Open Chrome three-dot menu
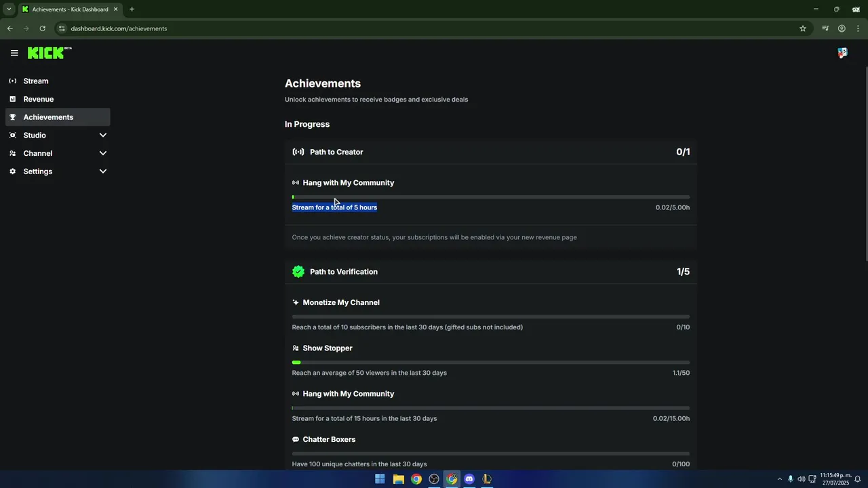This screenshot has width=868, height=488. pyautogui.click(x=859, y=28)
